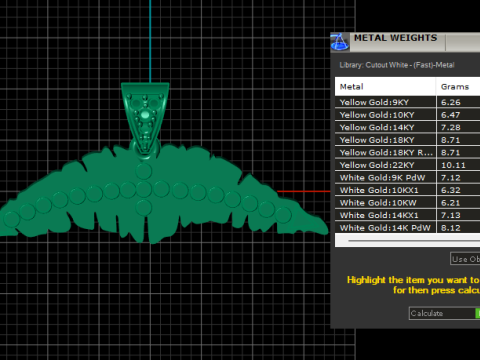480x360 pixels.
Task: Click the horizontal scrollbar under the metal list
Action: click(413, 240)
